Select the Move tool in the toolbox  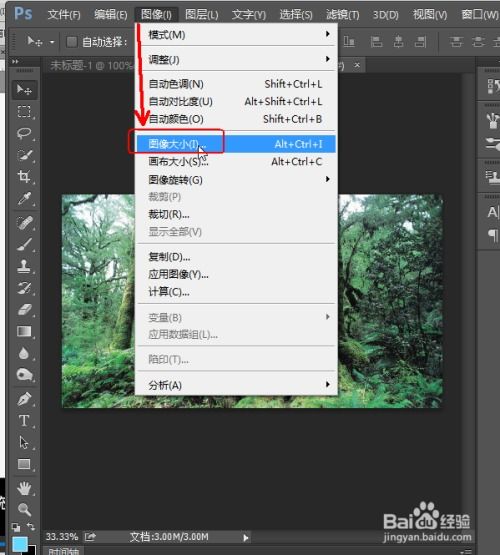(24, 90)
